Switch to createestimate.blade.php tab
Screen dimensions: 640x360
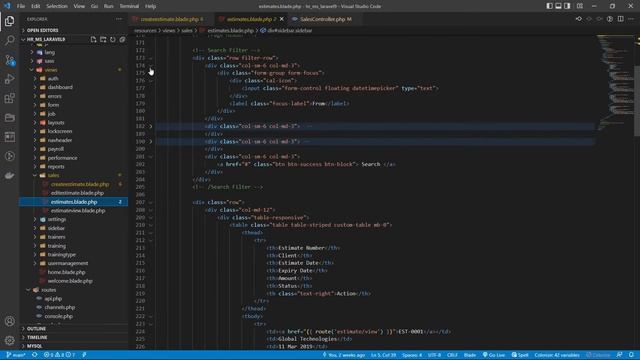[169, 19]
